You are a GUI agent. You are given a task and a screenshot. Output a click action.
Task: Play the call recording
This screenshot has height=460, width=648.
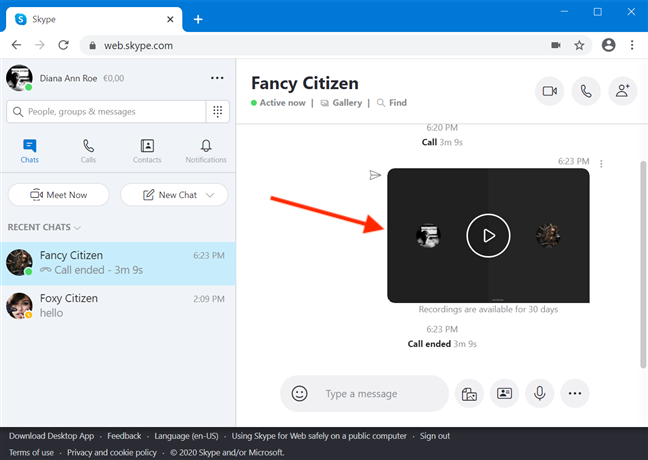point(488,236)
